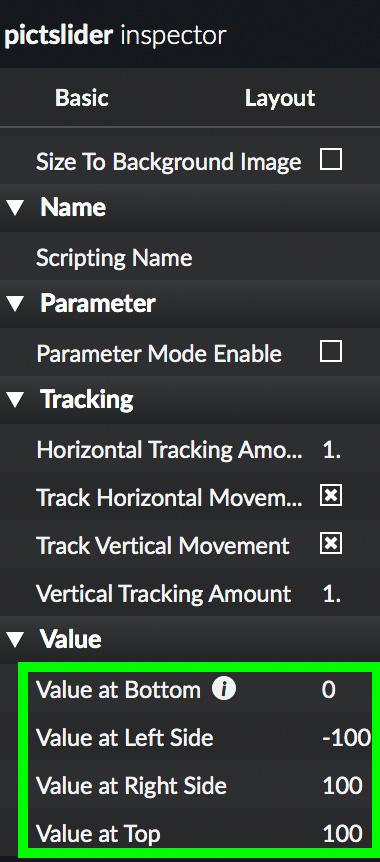The width and height of the screenshot is (380, 862).
Task: Click the info icon beside Value at Bottom
Action: click(x=224, y=689)
